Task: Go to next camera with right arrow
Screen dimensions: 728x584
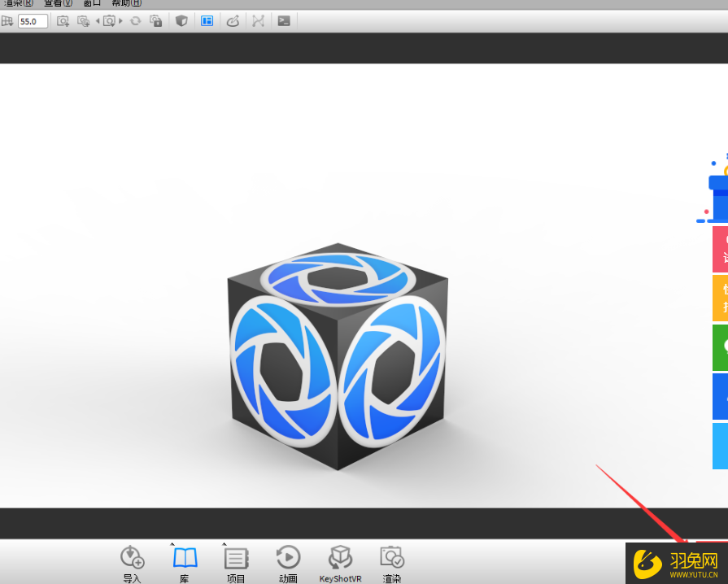Action: (x=120, y=21)
